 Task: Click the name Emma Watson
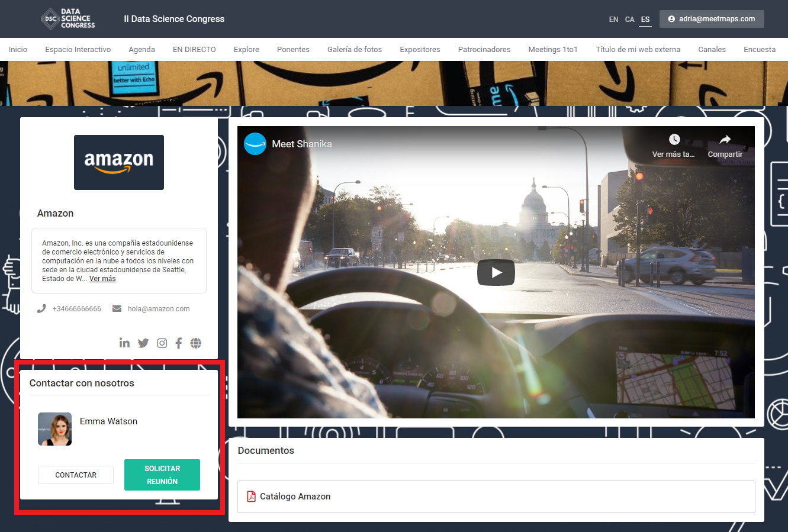point(108,421)
